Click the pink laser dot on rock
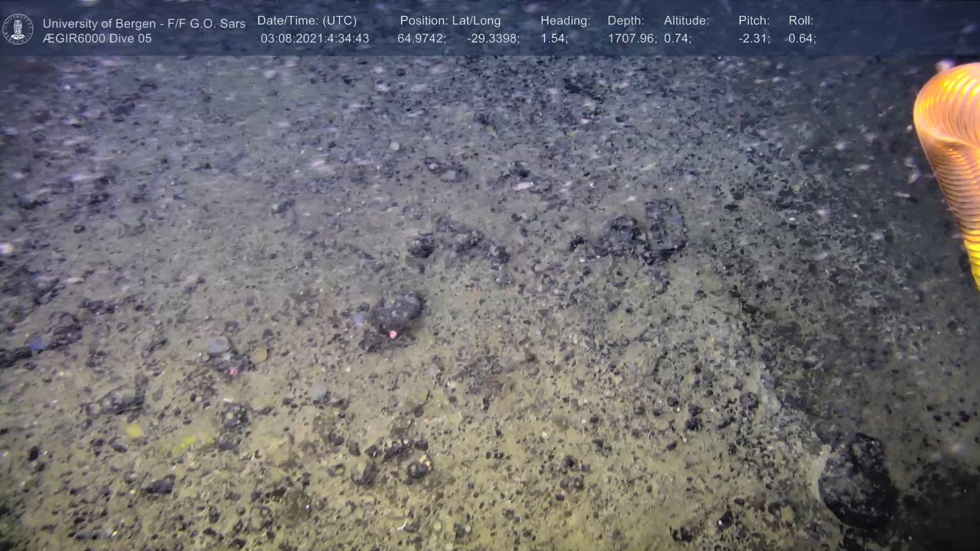980x551 pixels. click(x=393, y=334)
